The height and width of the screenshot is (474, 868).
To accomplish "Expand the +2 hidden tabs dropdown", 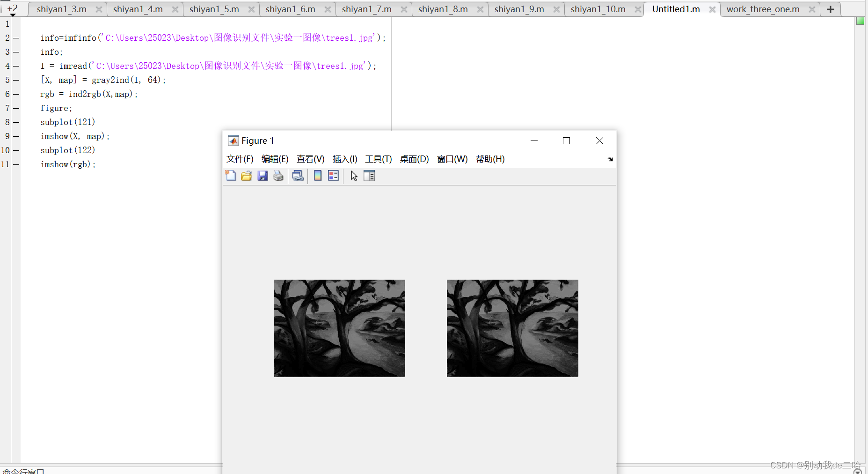I will (x=13, y=10).
